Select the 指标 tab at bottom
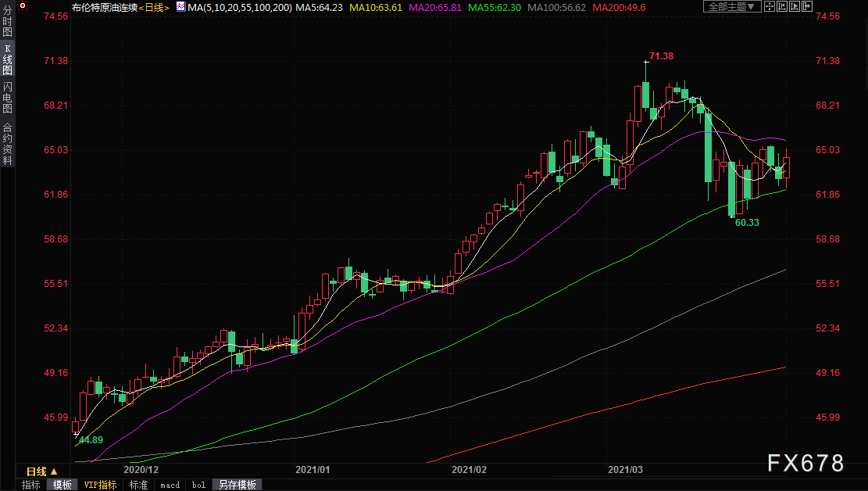 (31, 485)
